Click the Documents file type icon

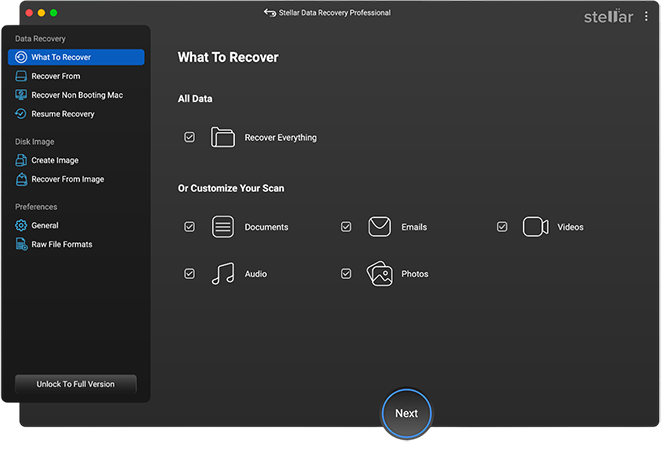pos(222,227)
